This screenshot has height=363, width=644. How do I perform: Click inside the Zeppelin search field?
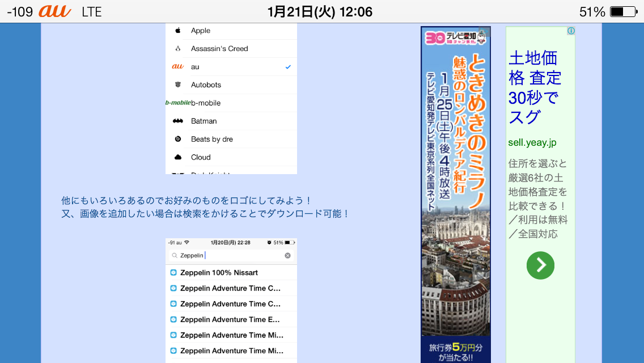(x=231, y=255)
